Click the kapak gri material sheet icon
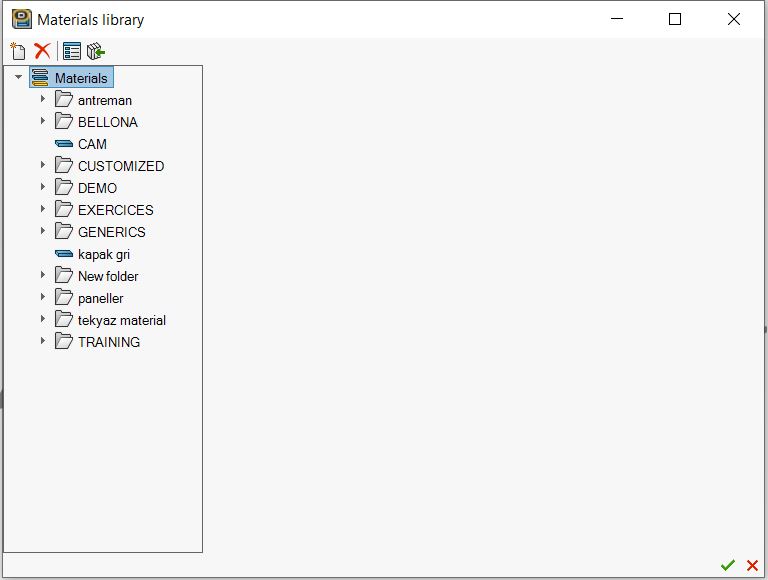This screenshot has width=768, height=580. [64, 254]
